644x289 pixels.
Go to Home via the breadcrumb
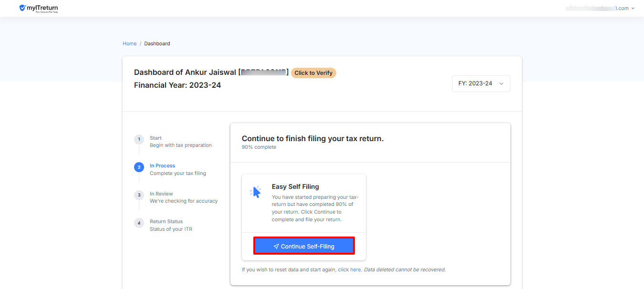(x=129, y=43)
